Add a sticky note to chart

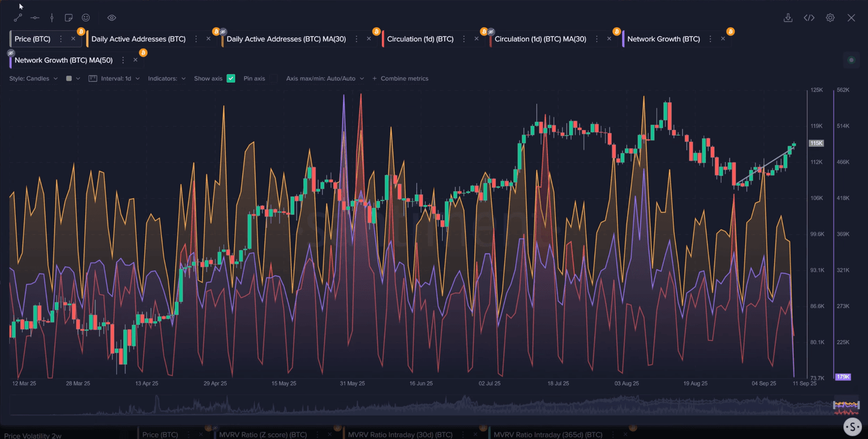point(69,18)
